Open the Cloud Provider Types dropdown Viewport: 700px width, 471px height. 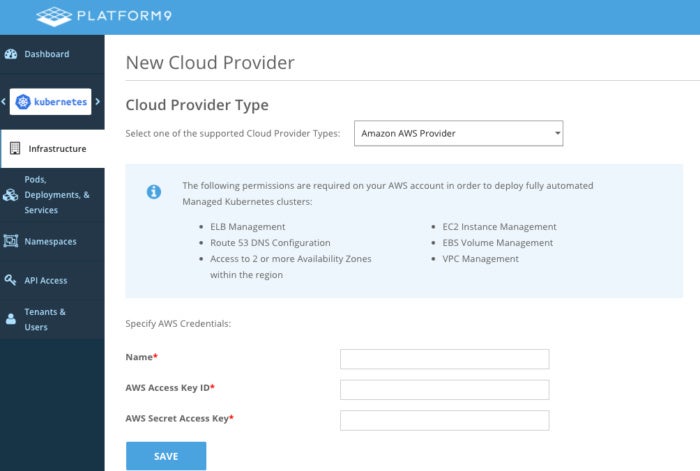458,133
